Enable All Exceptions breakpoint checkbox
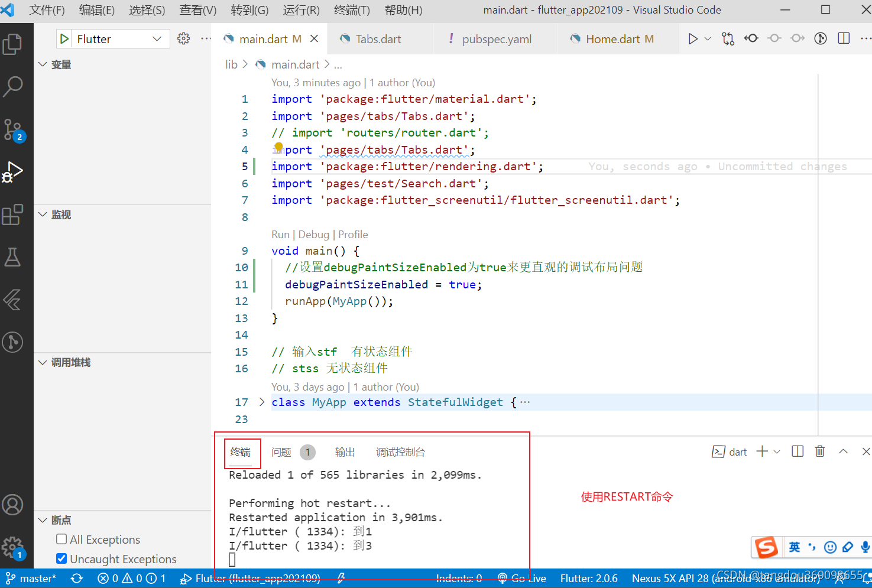 (x=61, y=539)
